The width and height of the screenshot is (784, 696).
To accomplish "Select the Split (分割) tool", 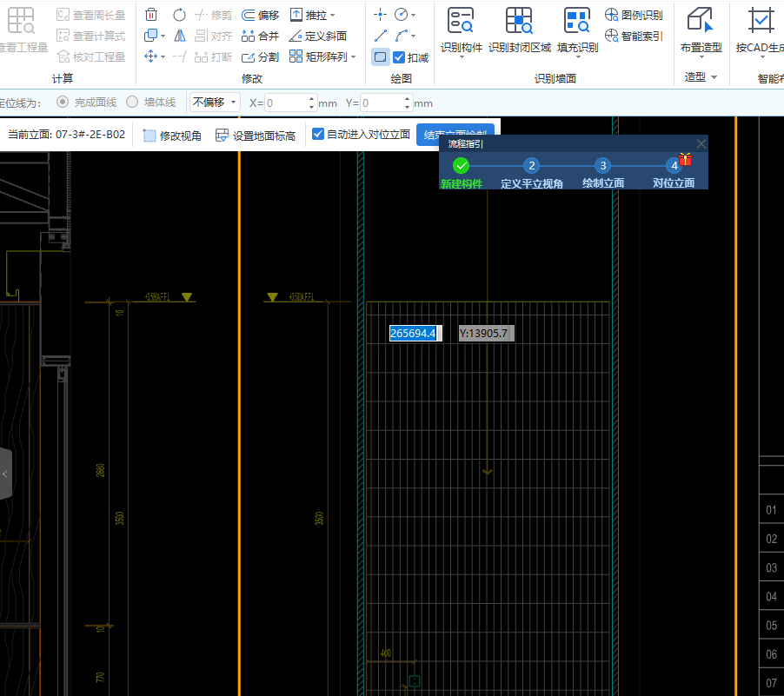I will point(260,57).
